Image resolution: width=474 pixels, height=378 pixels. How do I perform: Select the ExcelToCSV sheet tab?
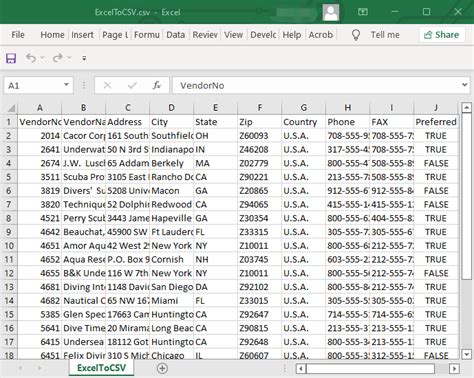click(102, 368)
